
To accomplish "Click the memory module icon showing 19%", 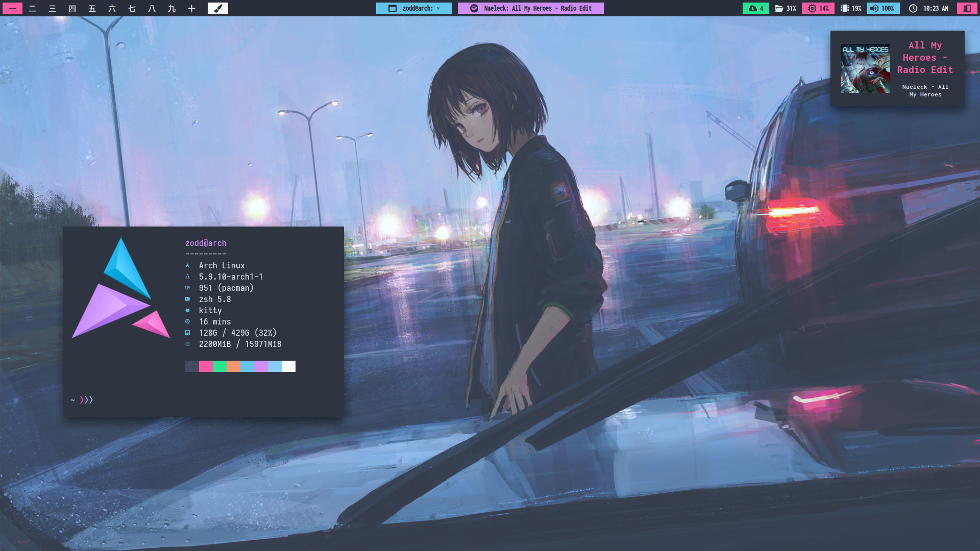I will 845,8.
